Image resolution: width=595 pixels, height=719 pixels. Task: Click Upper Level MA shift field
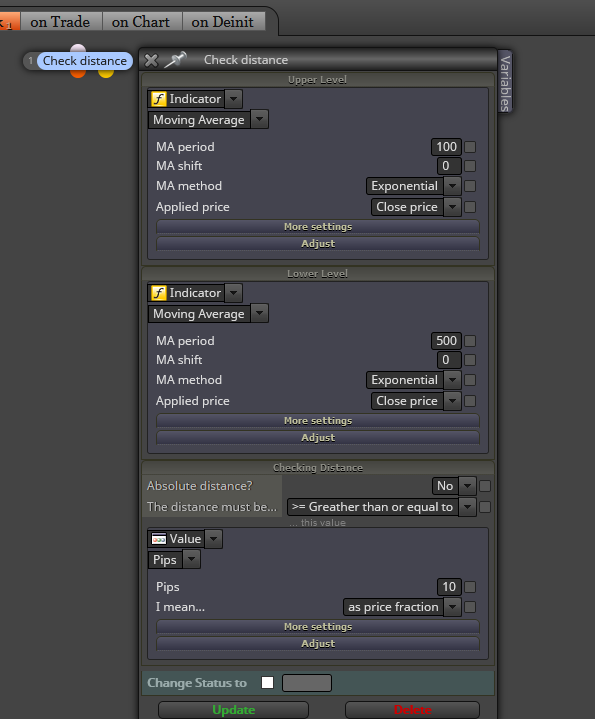(x=449, y=166)
